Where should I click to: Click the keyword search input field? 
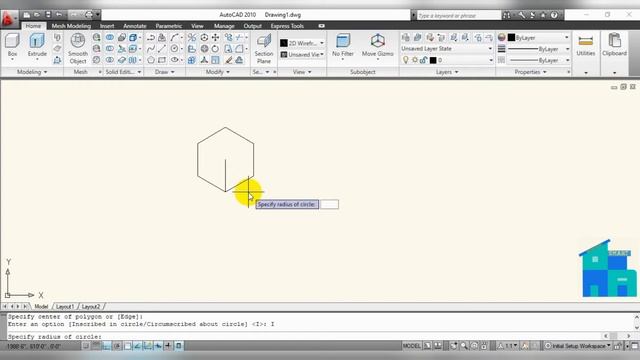pos(458,15)
